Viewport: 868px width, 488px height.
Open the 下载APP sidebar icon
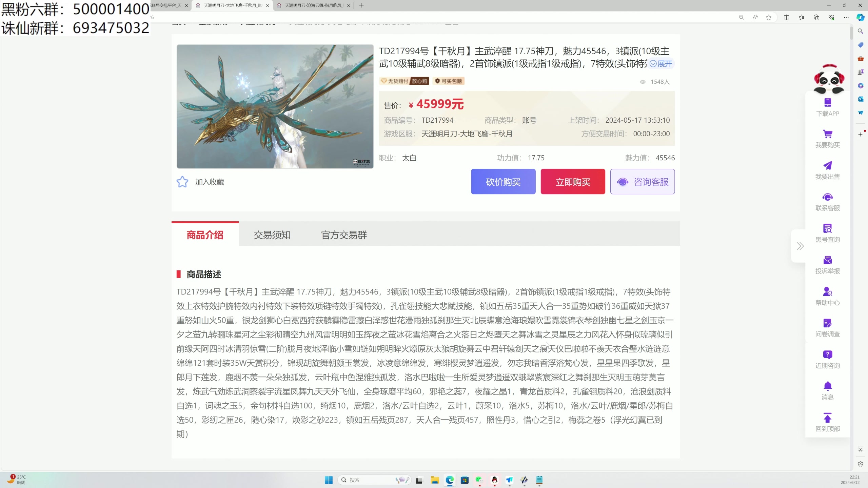(827, 107)
